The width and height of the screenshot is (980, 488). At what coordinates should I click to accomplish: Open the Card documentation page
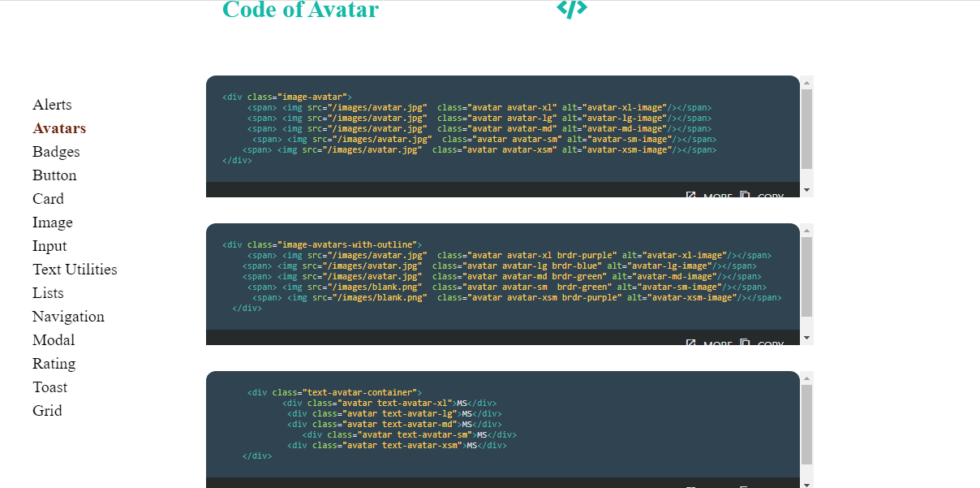[48, 199]
